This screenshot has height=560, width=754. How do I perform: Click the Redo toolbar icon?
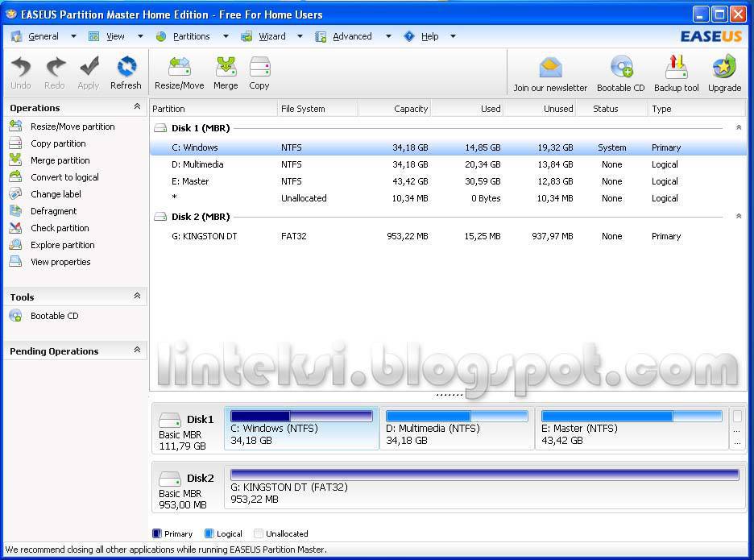point(56,66)
